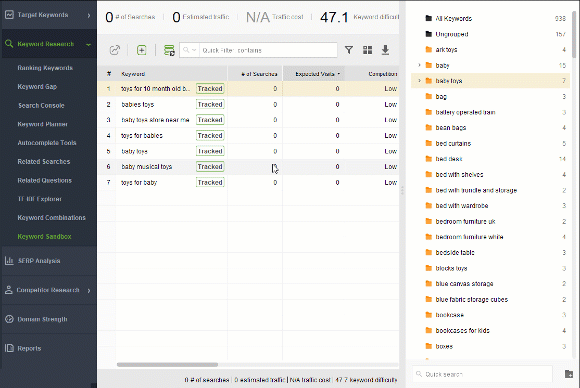Select keyword row toys for babies
Viewport: 580px width, 388px height.
click(x=248, y=136)
